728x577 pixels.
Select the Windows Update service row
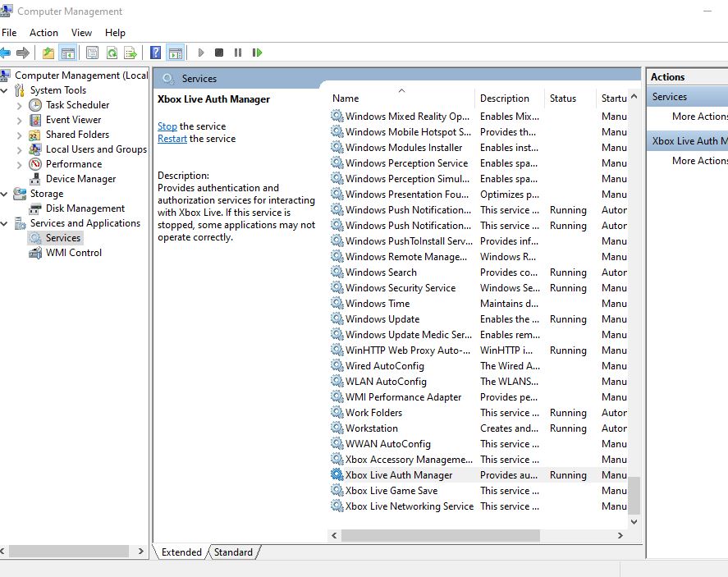[382, 319]
